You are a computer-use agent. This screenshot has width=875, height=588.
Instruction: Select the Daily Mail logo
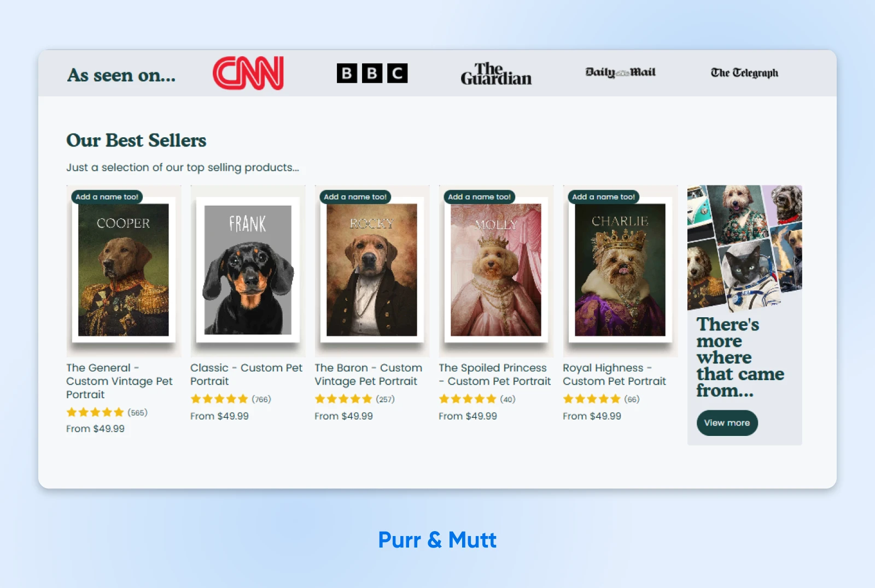click(x=620, y=72)
